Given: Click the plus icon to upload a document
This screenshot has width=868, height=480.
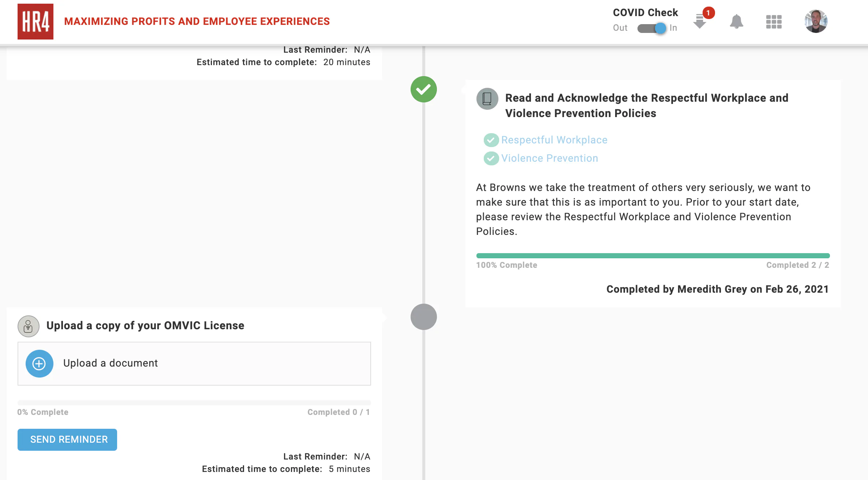Looking at the screenshot, I should click(x=39, y=363).
